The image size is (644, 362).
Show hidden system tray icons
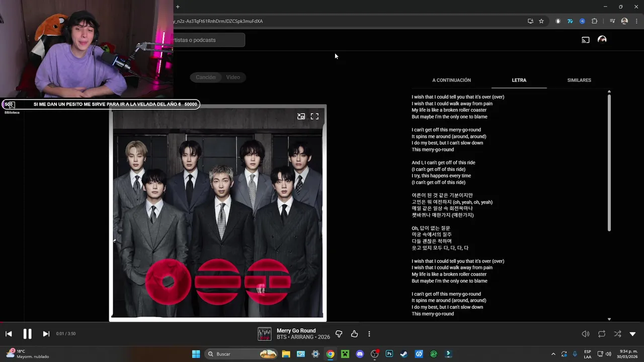553,354
